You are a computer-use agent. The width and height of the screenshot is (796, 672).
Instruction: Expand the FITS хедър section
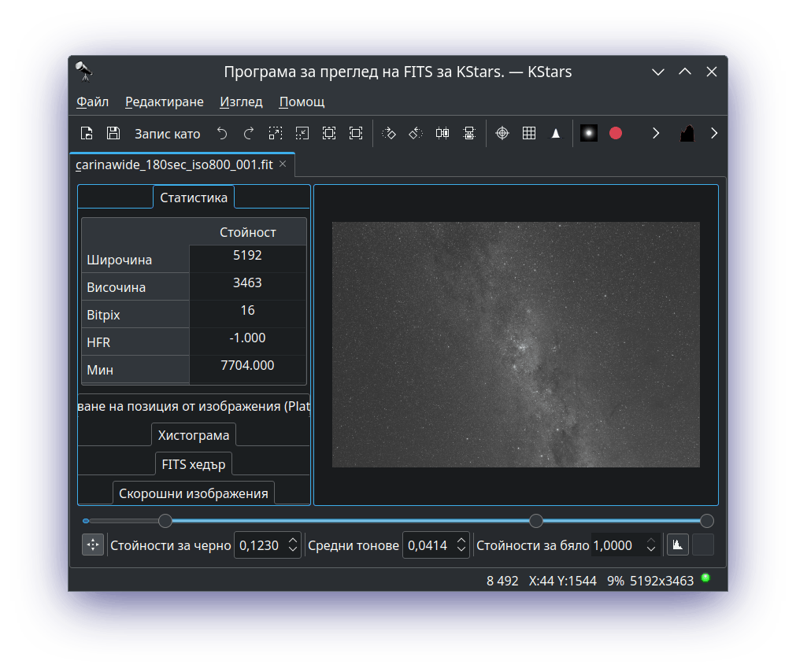point(194,464)
